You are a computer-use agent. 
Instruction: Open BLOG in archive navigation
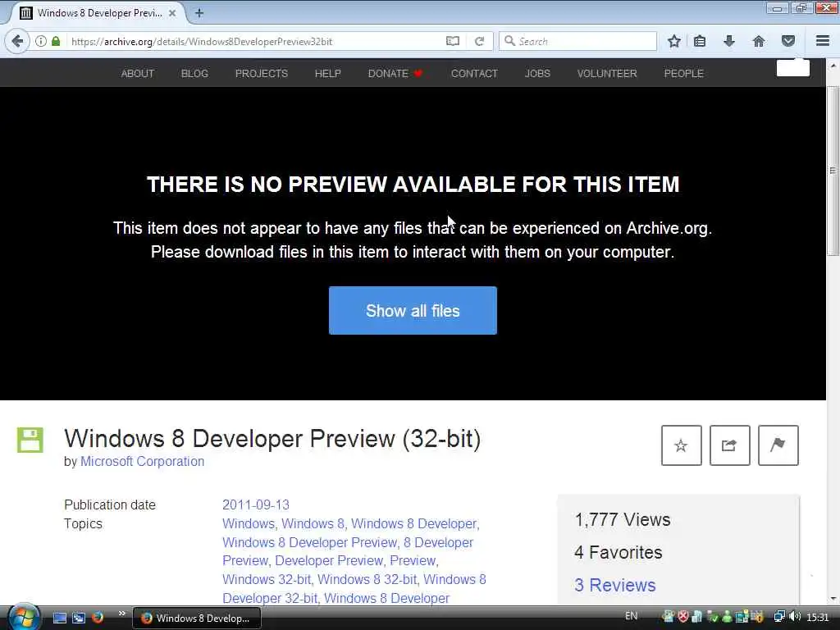point(194,73)
